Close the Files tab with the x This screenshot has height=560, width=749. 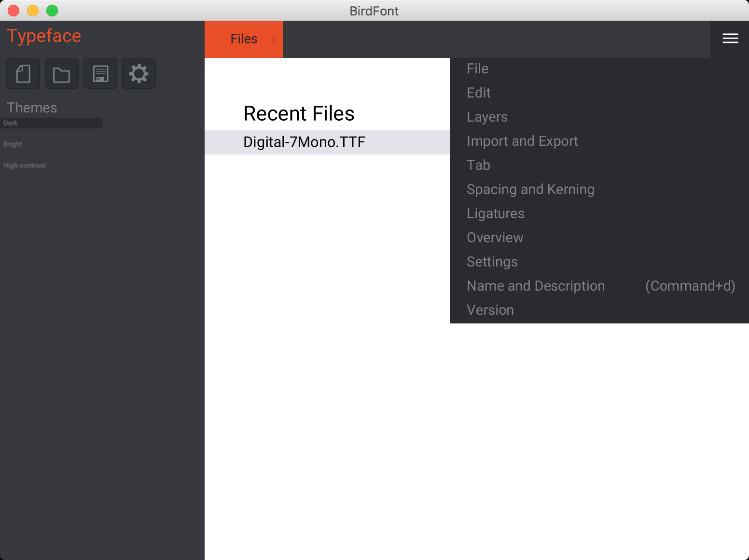[274, 40]
